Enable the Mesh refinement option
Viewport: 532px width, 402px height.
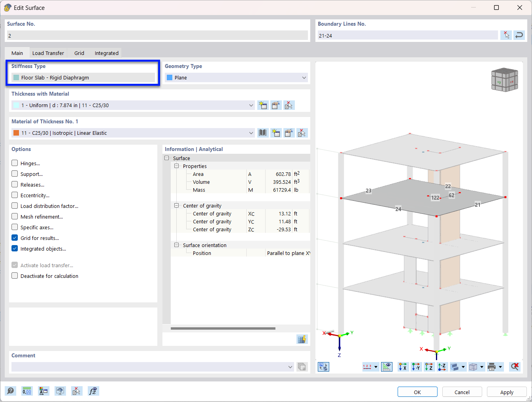tap(15, 216)
